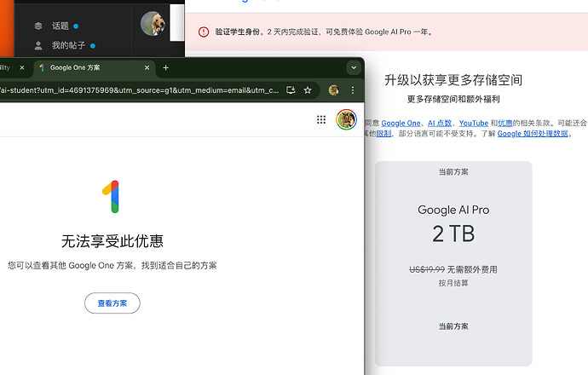Open a new browser tab with plus
This screenshot has height=375, width=588.
pyautogui.click(x=166, y=67)
